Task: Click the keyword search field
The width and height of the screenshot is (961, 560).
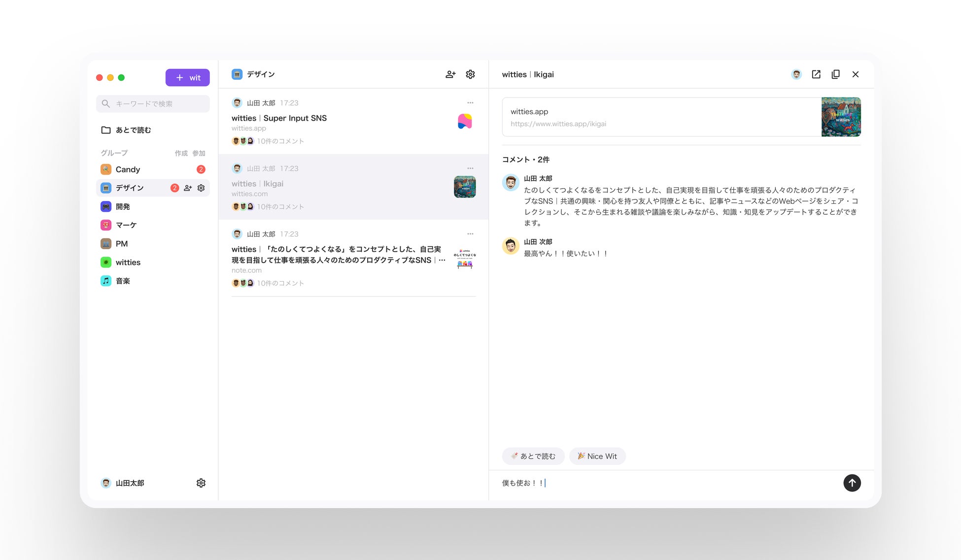Action: (x=153, y=104)
